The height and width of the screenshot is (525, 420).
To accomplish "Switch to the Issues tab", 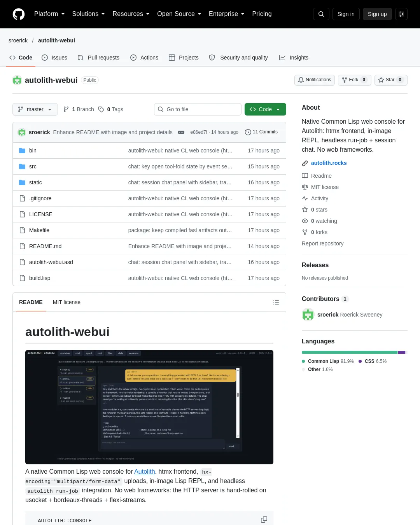I will [54, 58].
